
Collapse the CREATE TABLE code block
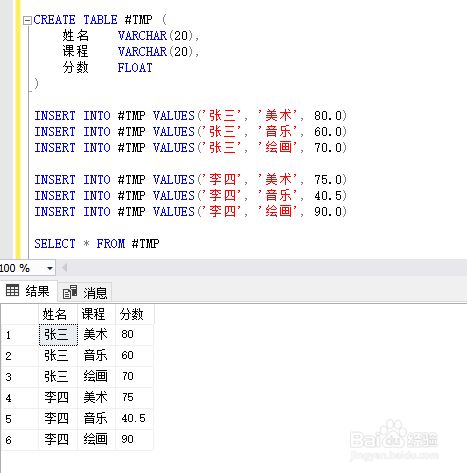coord(27,21)
